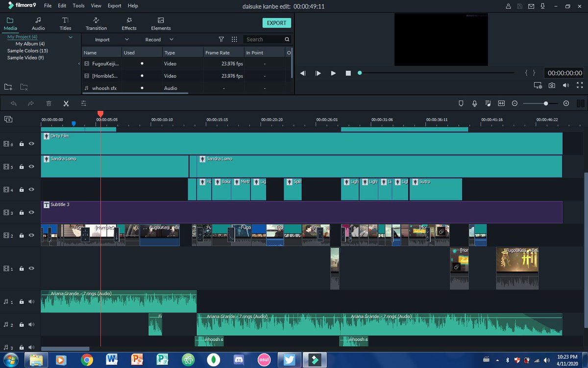The image size is (588, 368).
Task: Click the Record Voiceover microphone icon
Action: pos(474,104)
